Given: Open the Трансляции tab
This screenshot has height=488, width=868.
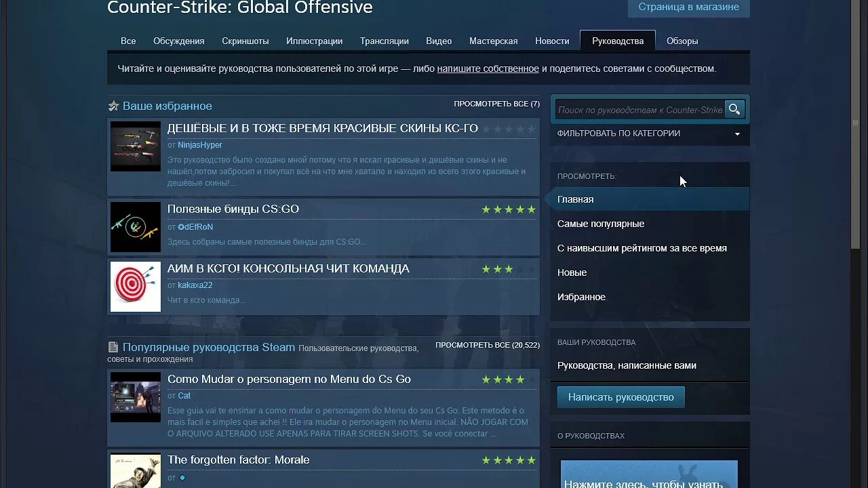Looking at the screenshot, I should 384,41.
